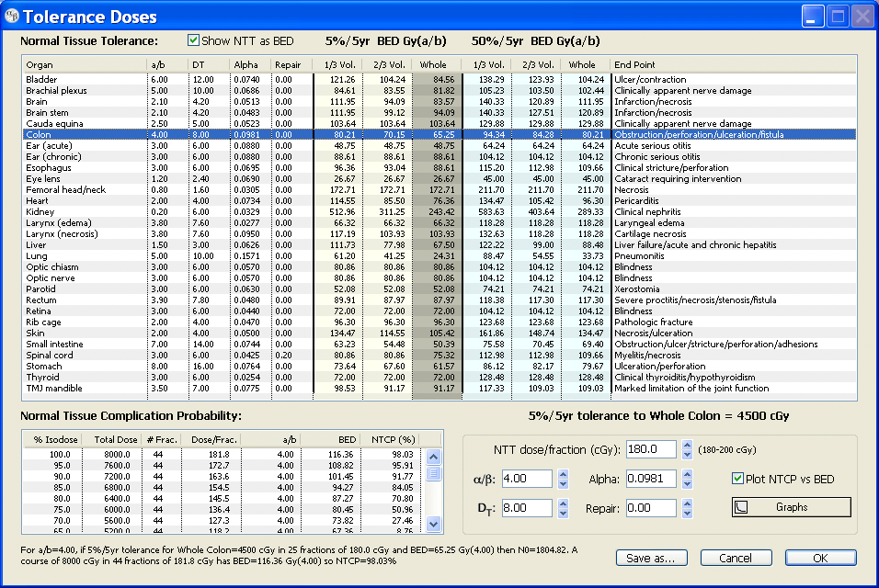879x588 pixels.
Task: Increase Repair value with up arrow
Action: tap(687, 503)
